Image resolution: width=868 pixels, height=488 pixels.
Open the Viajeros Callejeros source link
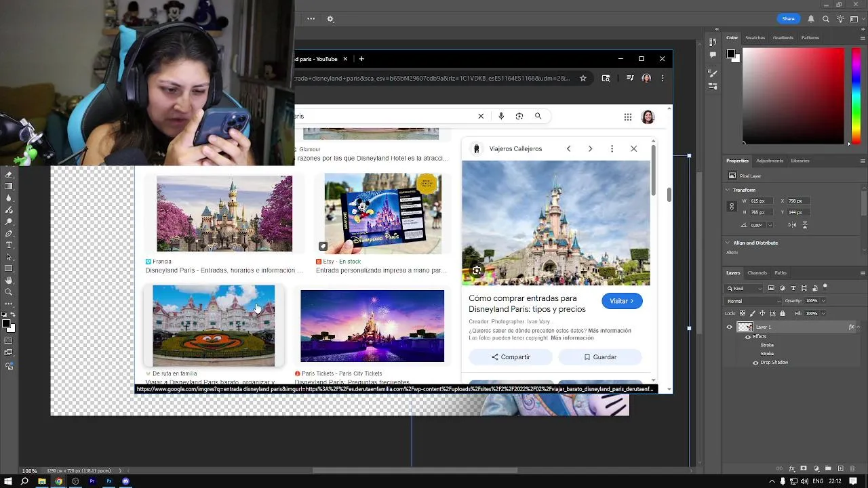(515, 148)
